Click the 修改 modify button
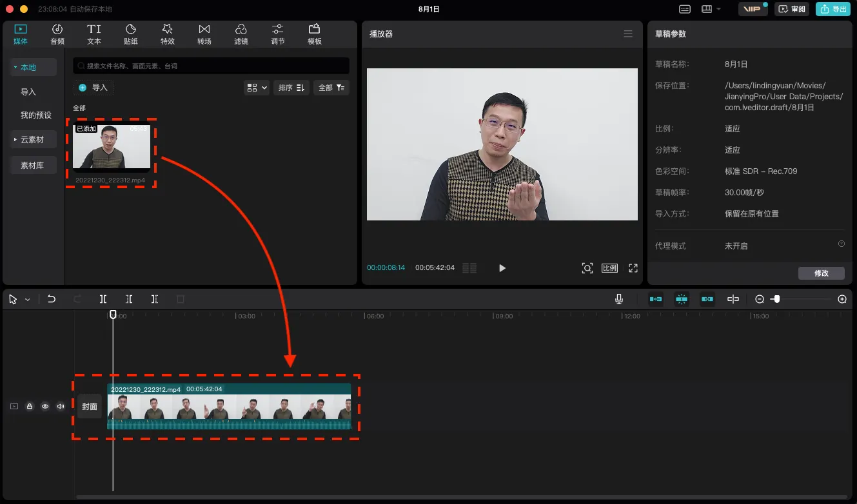The image size is (857, 504). click(822, 273)
